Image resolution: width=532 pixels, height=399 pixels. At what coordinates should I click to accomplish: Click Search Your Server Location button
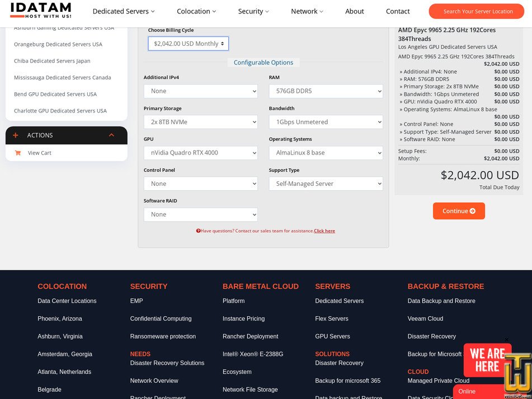coord(477,11)
